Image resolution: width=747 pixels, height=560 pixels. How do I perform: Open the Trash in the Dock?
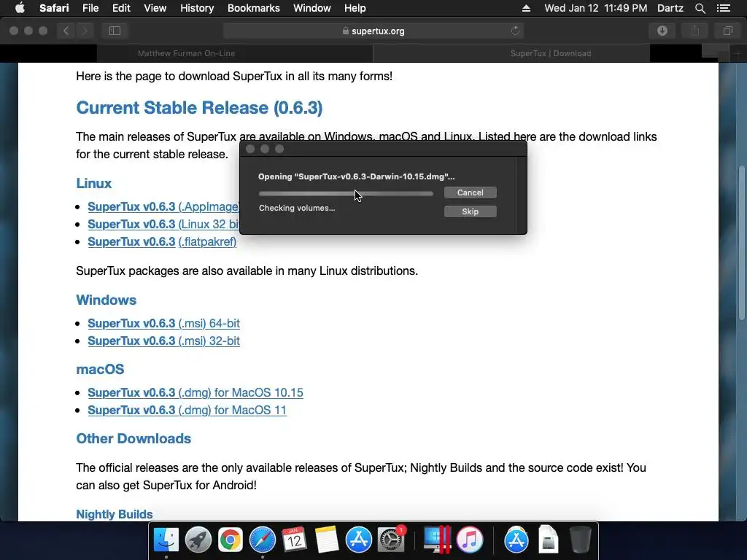580,540
